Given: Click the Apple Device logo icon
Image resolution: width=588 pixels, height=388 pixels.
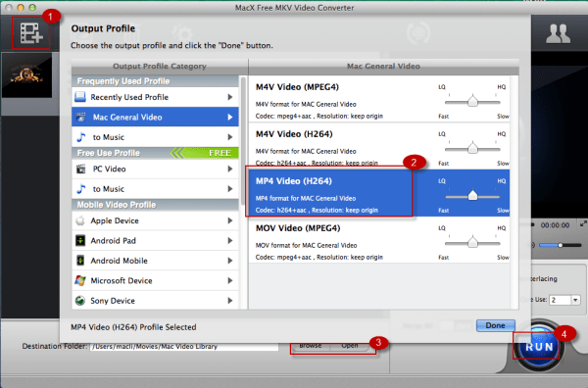Looking at the screenshot, I should pyautogui.click(x=80, y=220).
